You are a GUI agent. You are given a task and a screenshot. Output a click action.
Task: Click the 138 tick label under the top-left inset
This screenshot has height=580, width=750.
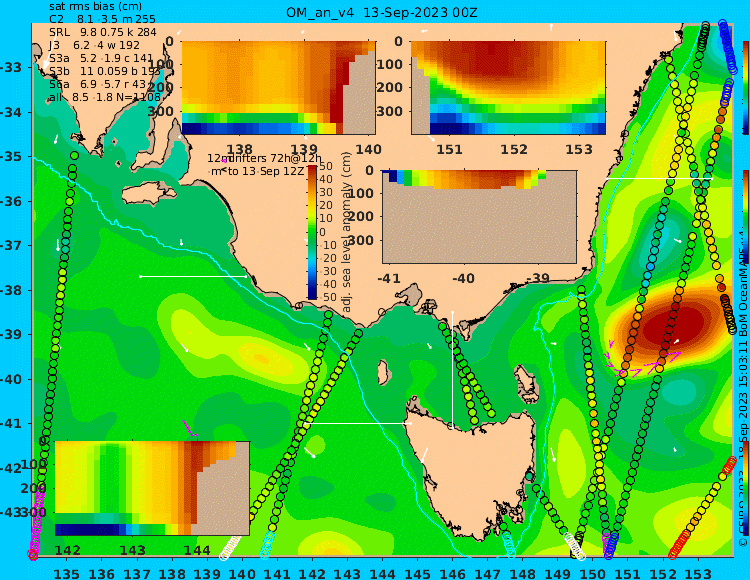(239, 150)
